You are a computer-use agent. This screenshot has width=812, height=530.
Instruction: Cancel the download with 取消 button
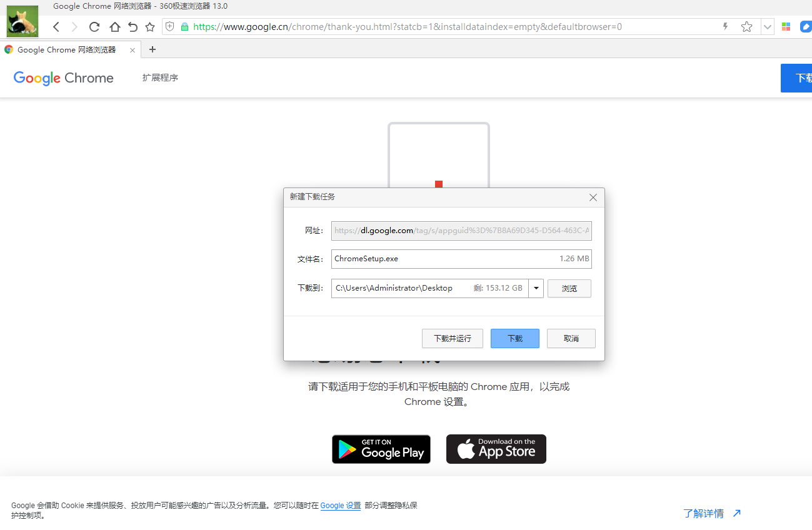(x=571, y=339)
